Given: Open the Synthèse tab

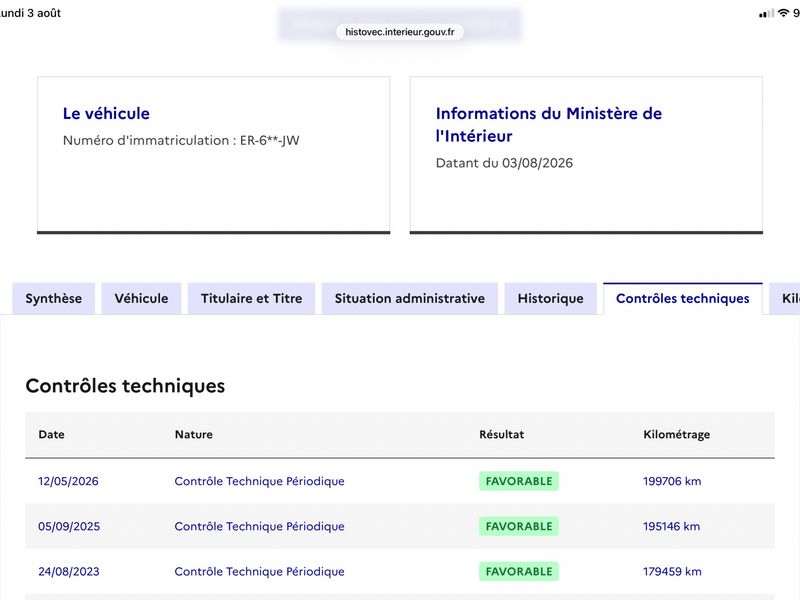Looking at the screenshot, I should coord(54,298).
